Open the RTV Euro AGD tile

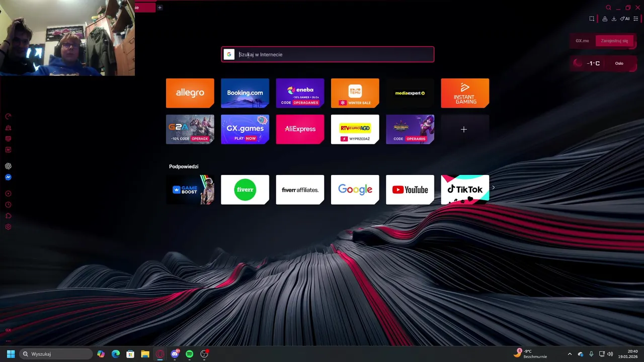point(355,129)
